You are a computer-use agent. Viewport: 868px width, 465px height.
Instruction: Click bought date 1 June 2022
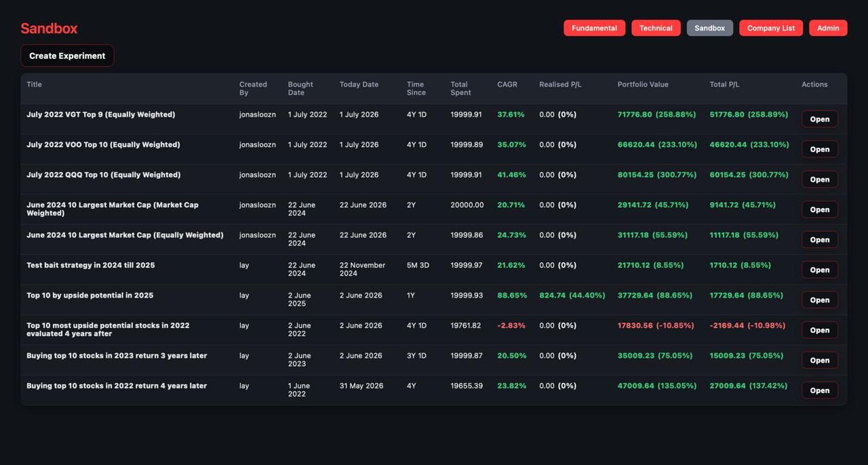(299, 390)
